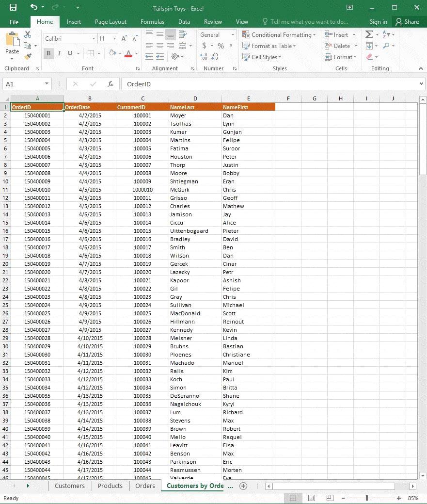Save the workbook with the floppy disk icon

coord(13,7)
